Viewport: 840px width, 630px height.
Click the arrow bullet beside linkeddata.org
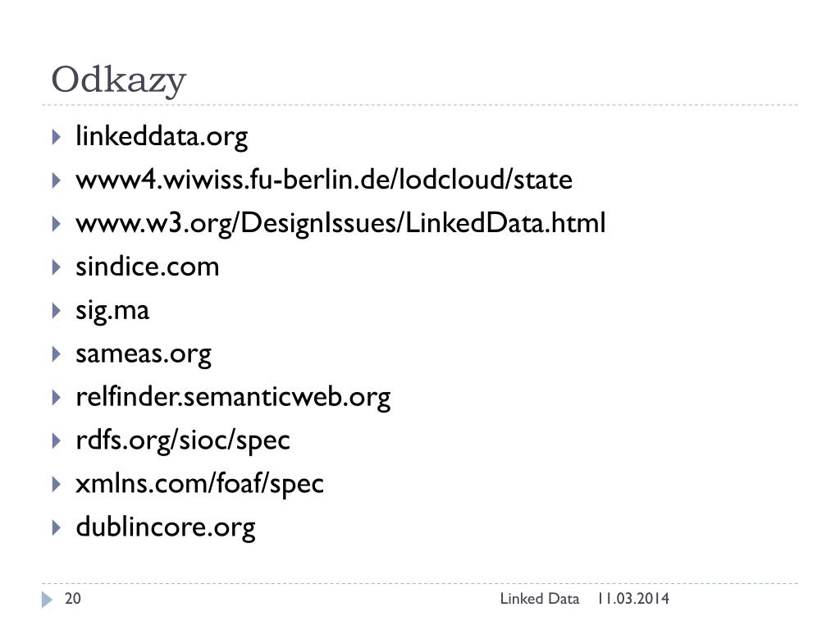(x=57, y=137)
